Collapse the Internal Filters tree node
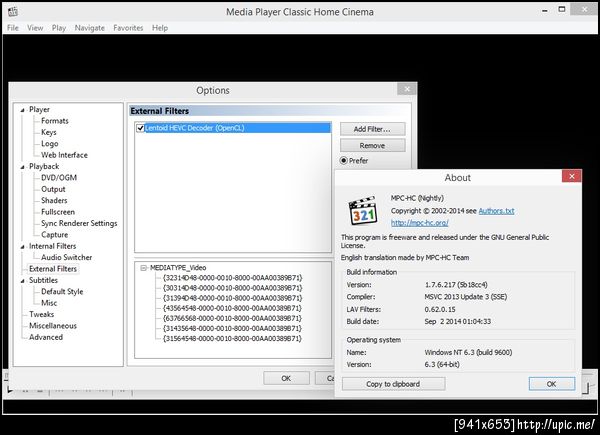Image resolution: width=600 pixels, height=435 pixels. coord(22,246)
